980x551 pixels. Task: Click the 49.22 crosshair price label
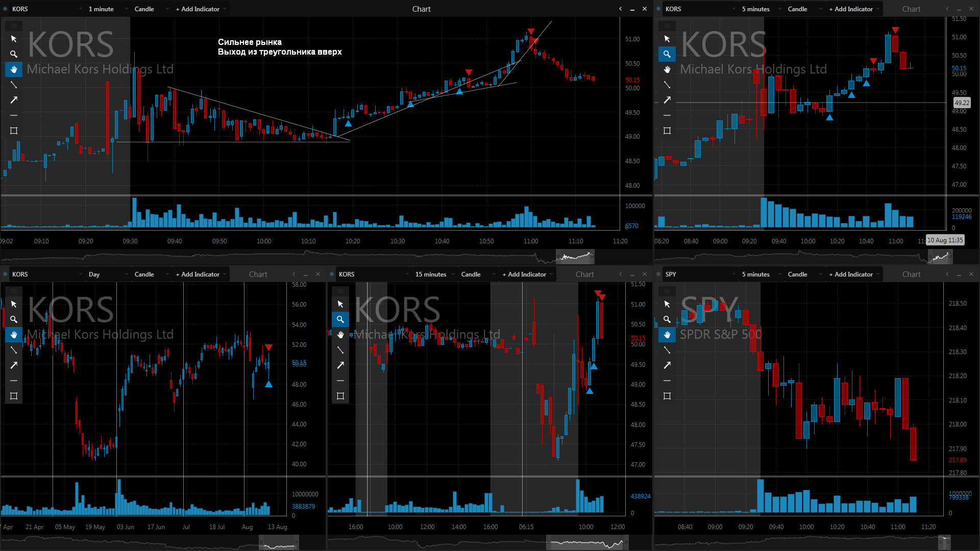click(962, 103)
